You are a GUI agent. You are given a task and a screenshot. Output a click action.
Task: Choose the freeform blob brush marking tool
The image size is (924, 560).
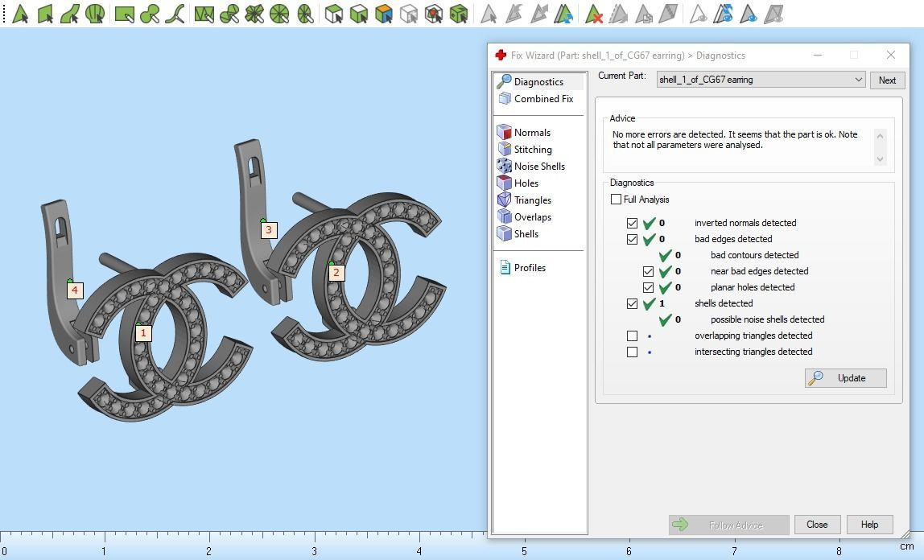(149, 14)
